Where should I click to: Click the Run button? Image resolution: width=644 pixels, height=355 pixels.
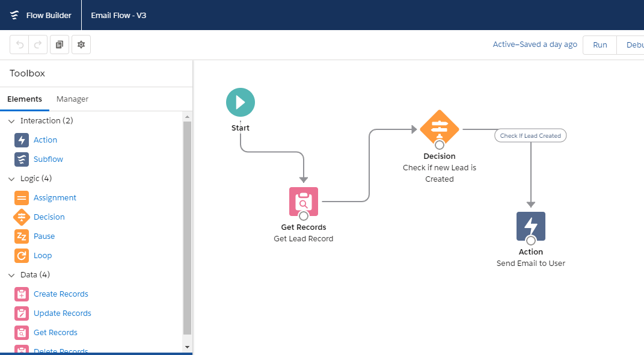tap(600, 44)
